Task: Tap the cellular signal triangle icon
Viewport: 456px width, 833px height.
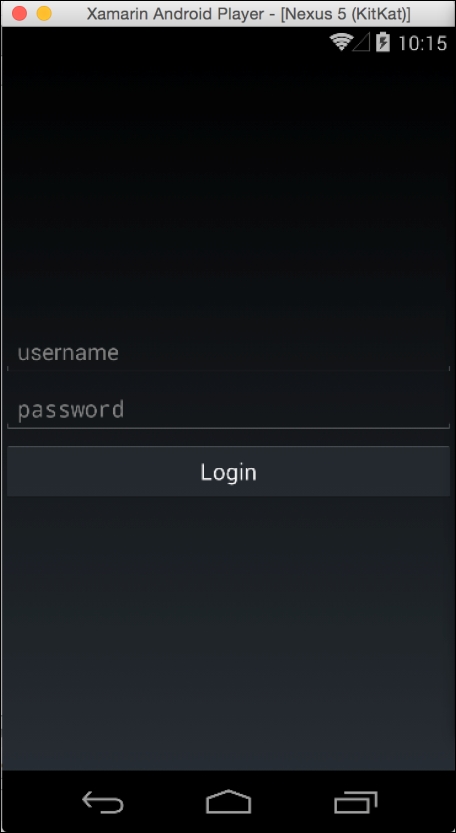Action: tap(362, 42)
